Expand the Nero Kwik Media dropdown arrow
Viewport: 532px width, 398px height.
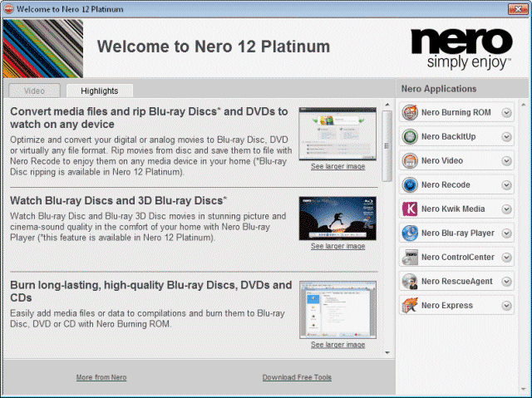tap(506, 209)
